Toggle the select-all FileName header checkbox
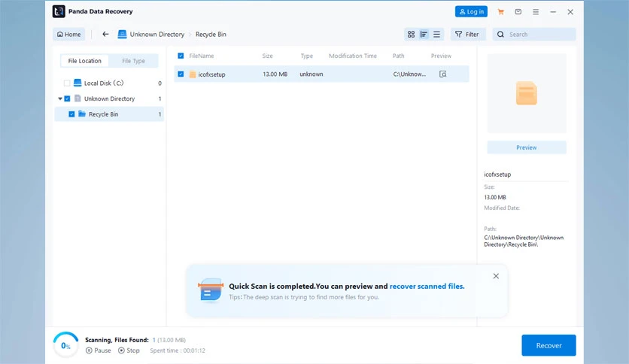This screenshot has width=629, height=364. tap(181, 56)
